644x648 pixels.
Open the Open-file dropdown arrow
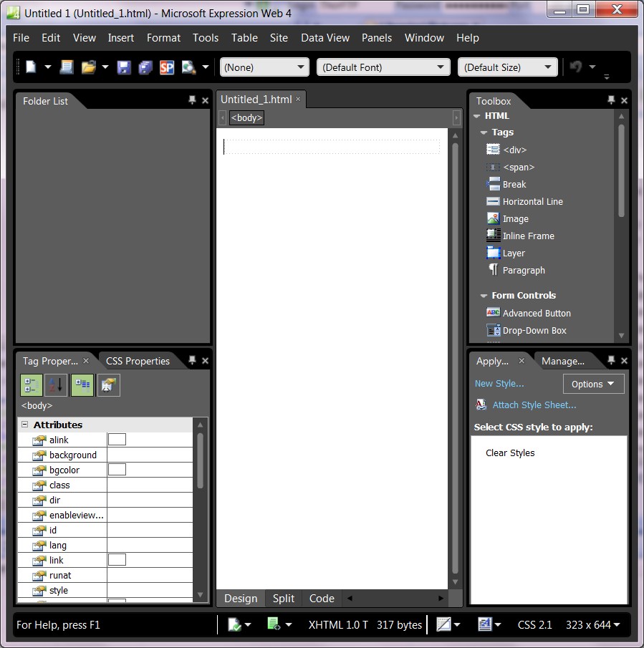pyautogui.click(x=105, y=67)
